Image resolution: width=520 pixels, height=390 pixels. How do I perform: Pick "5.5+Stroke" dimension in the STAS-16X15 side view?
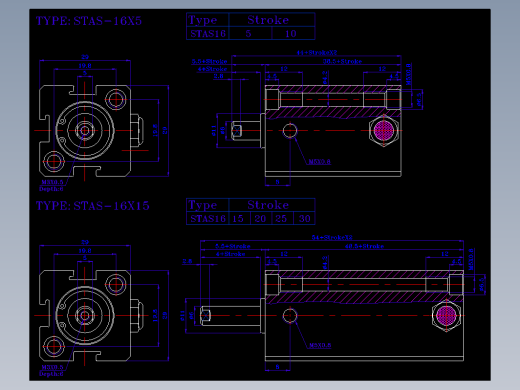(x=233, y=246)
